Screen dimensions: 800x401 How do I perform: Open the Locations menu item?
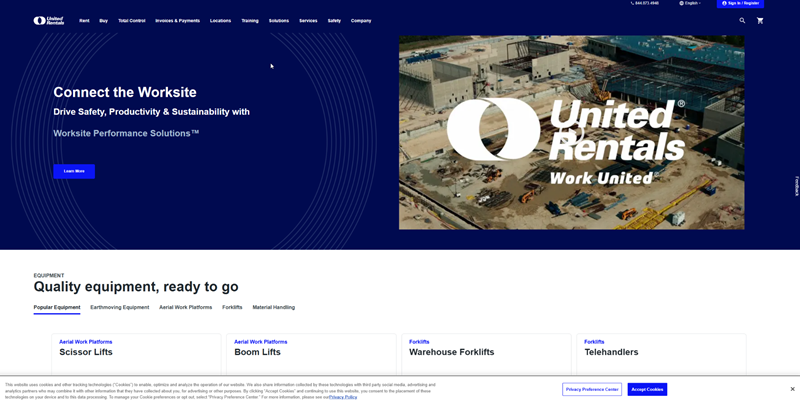(220, 21)
